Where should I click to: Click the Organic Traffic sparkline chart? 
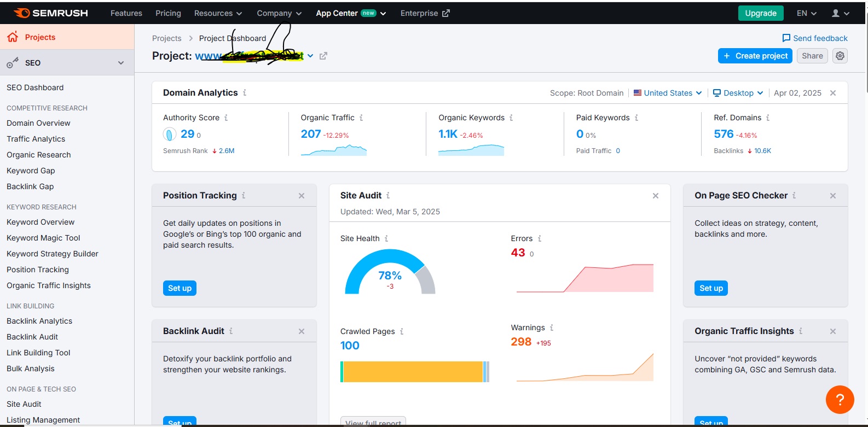[334, 150]
